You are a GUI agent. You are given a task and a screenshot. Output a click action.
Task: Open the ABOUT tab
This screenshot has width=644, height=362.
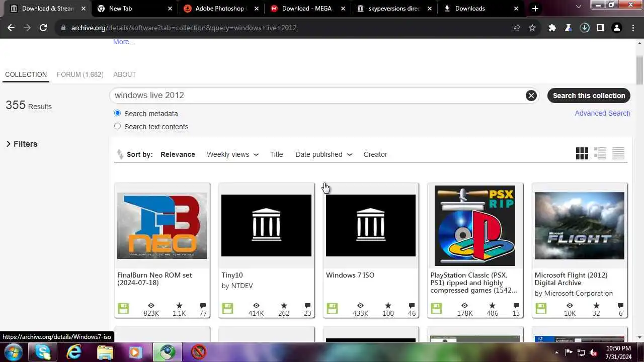[x=125, y=74]
